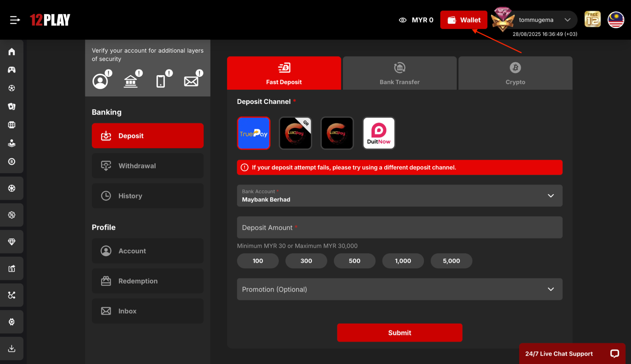Click the Submit button
Viewport: 631px width, 364px height.
pyautogui.click(x=399, y=332)
